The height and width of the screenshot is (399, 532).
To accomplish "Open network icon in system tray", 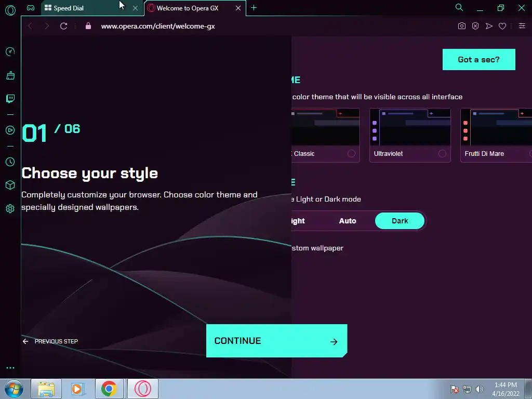I will pos(467,389).
